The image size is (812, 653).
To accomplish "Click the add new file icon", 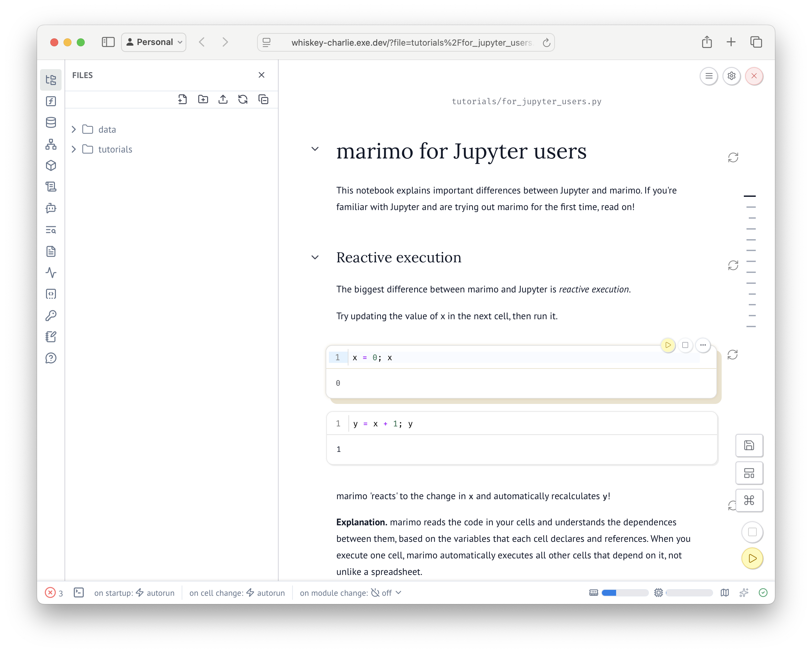I will click(x=183, y=100).
